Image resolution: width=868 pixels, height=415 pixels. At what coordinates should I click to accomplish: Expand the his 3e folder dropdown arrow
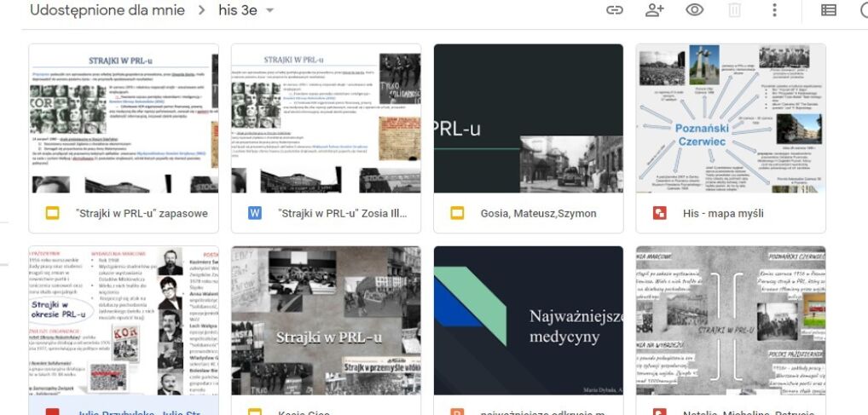point(270,10)
